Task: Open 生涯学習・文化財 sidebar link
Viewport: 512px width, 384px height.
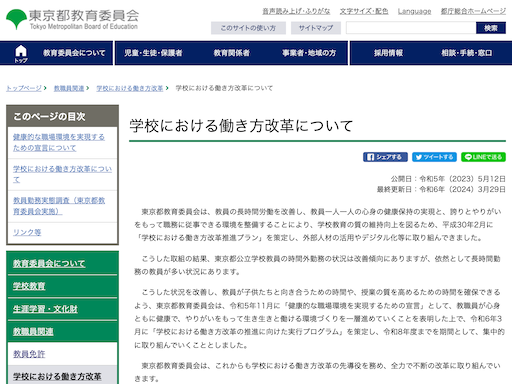Action: pyautogui.click(x=45, y=309)
